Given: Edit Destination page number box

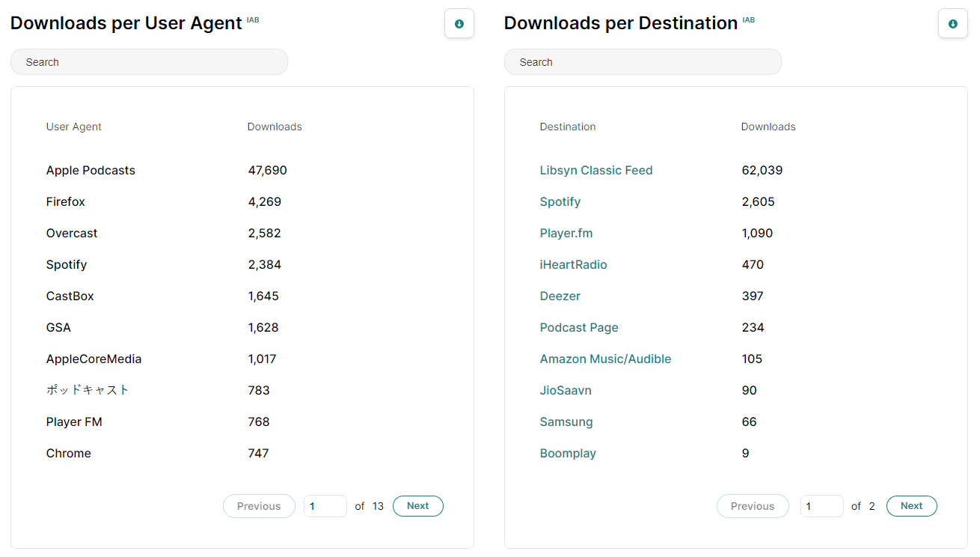Looking at the screenshot, I should pos(821,506).
